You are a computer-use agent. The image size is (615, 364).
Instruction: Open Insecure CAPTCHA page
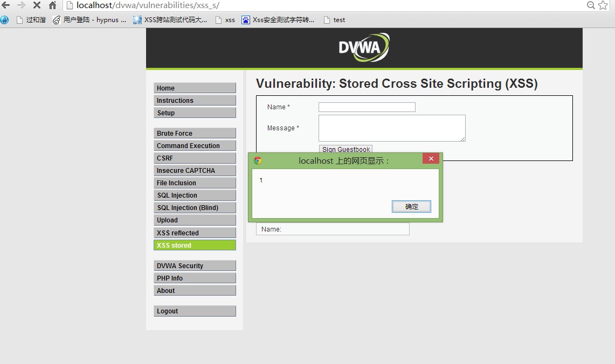[x=195, y=171]
